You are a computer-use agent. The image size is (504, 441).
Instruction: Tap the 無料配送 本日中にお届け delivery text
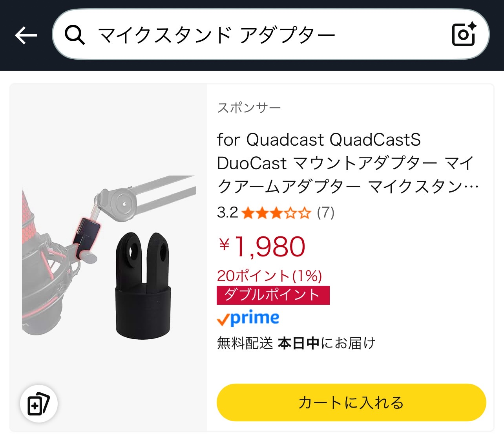point(296,343)
